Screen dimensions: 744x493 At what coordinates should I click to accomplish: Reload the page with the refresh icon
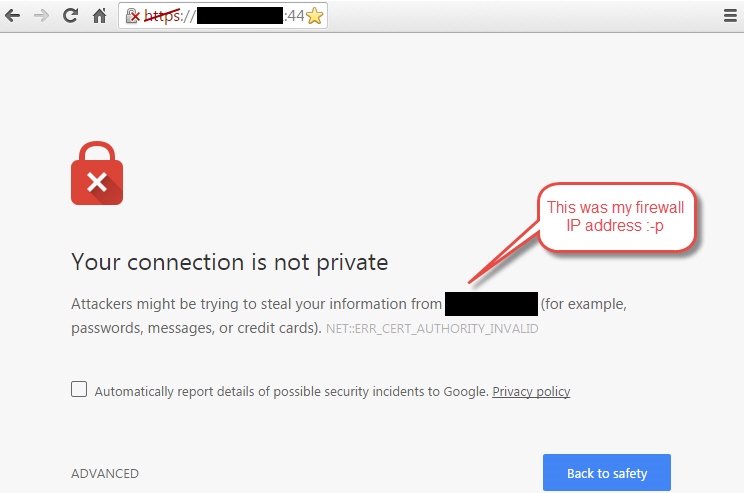70,16
